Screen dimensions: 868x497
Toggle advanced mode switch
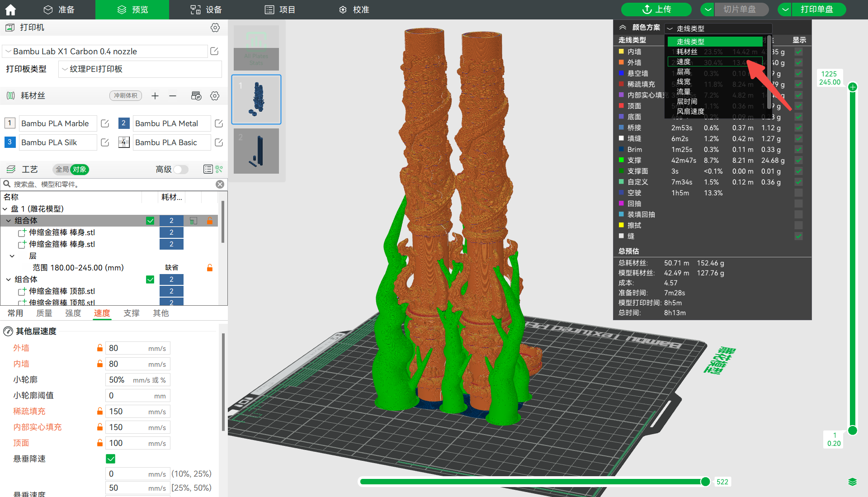click(181, 169)
